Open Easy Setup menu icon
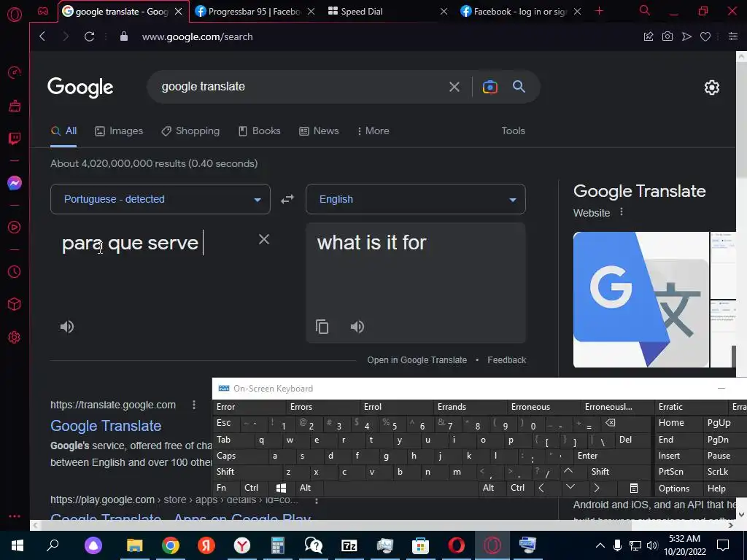Viewport: 747px width, 560px height. point(733,36)
